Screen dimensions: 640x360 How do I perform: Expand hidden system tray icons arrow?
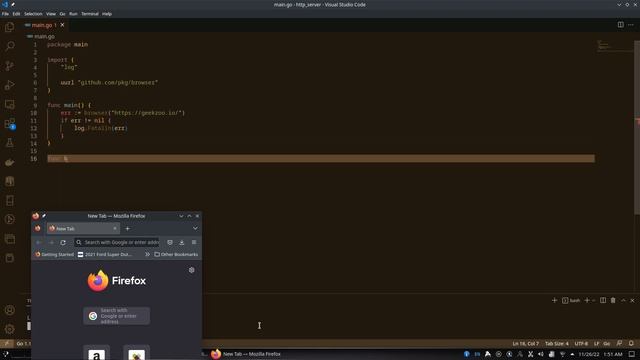pos(572,354)
